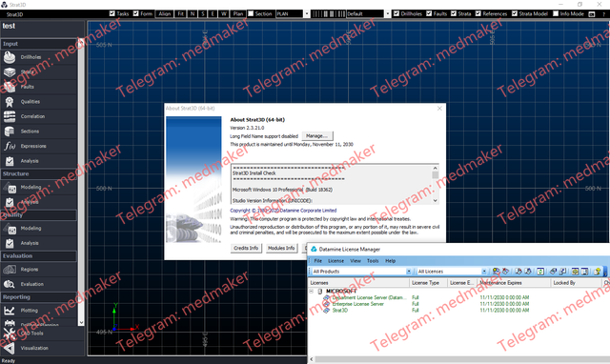Open Tools menu in License Manager
The image size is (610, 364).
pos(373,261)
